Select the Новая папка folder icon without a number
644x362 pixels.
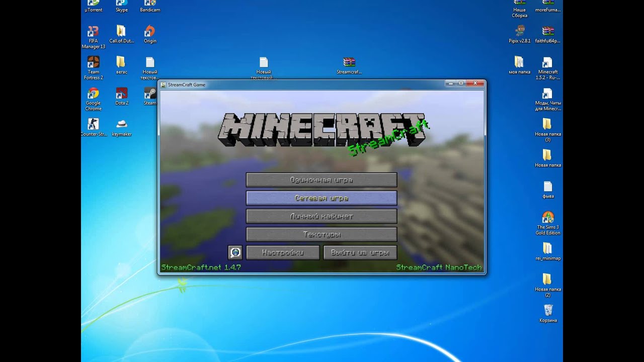(x=548, y=158)
